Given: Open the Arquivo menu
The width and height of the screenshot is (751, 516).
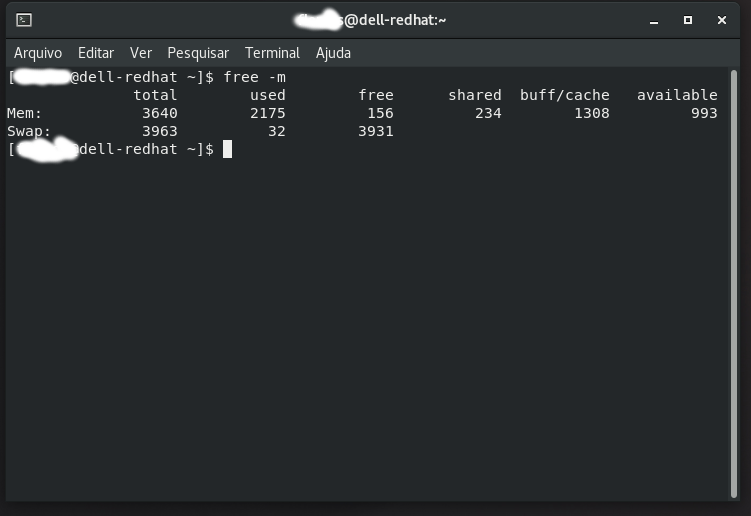Looking at the screenshot, I should 38,53.
